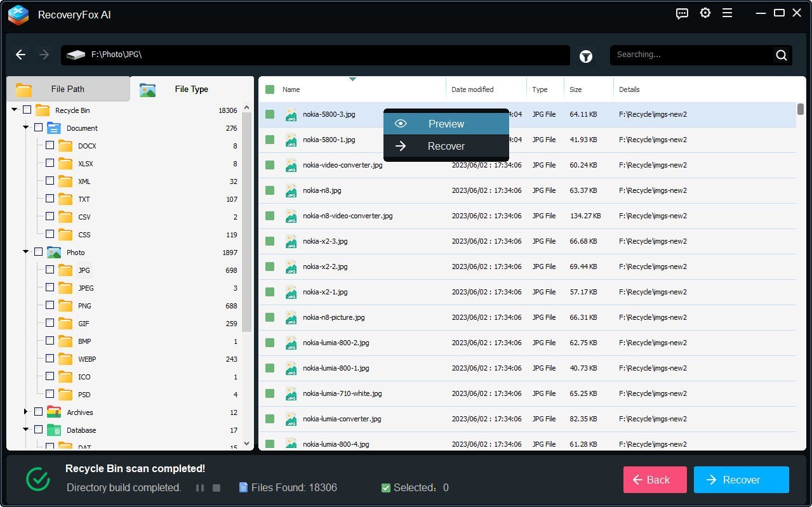Switch to the File Path tab
812x507 pixels.
[x=67, y=89]
